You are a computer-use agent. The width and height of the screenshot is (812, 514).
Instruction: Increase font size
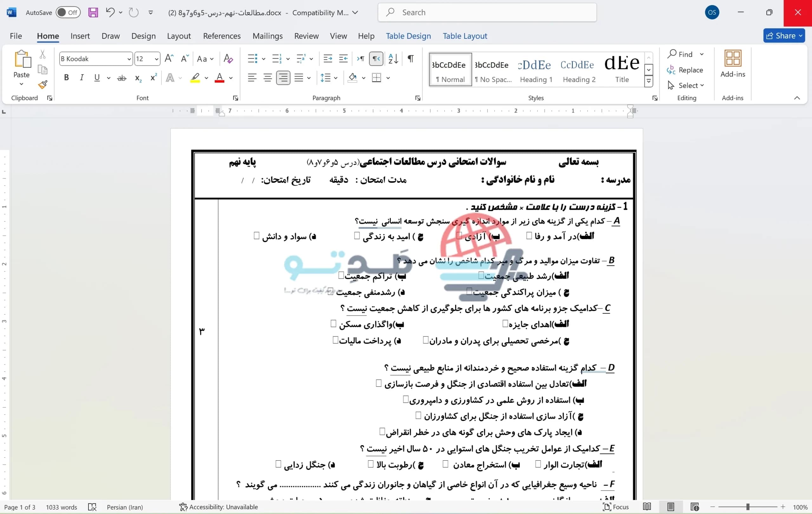pos(169,59)
